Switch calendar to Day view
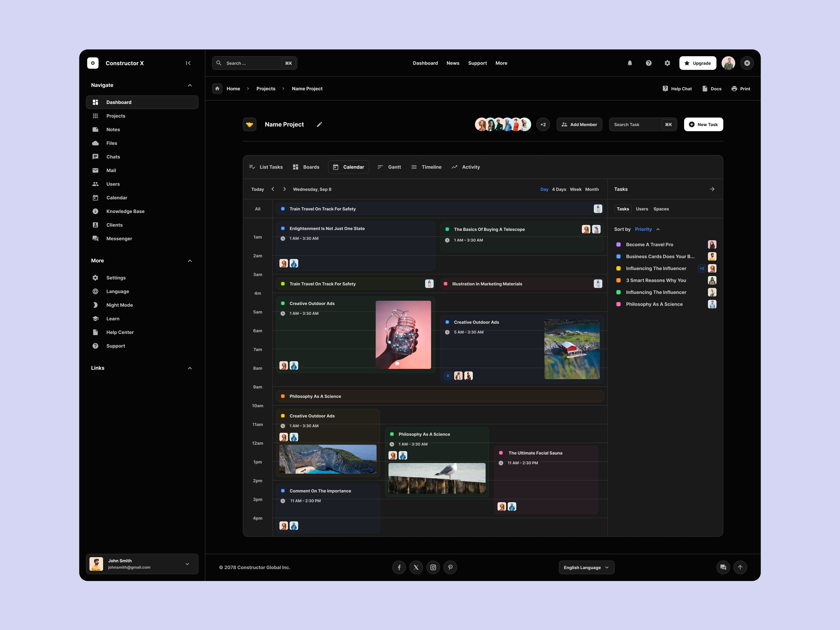840x630 pixels. pyautogui.click(x=544, y=189)
